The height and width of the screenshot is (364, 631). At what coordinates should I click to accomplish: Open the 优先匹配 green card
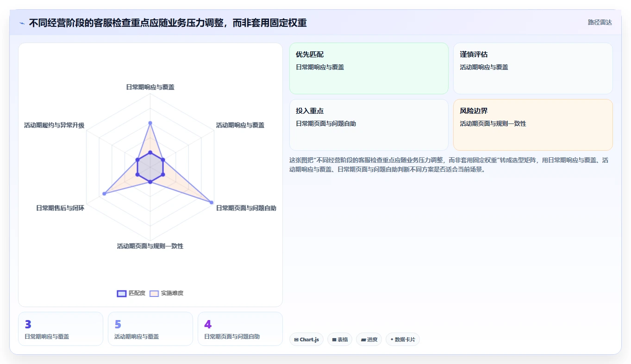369,68
